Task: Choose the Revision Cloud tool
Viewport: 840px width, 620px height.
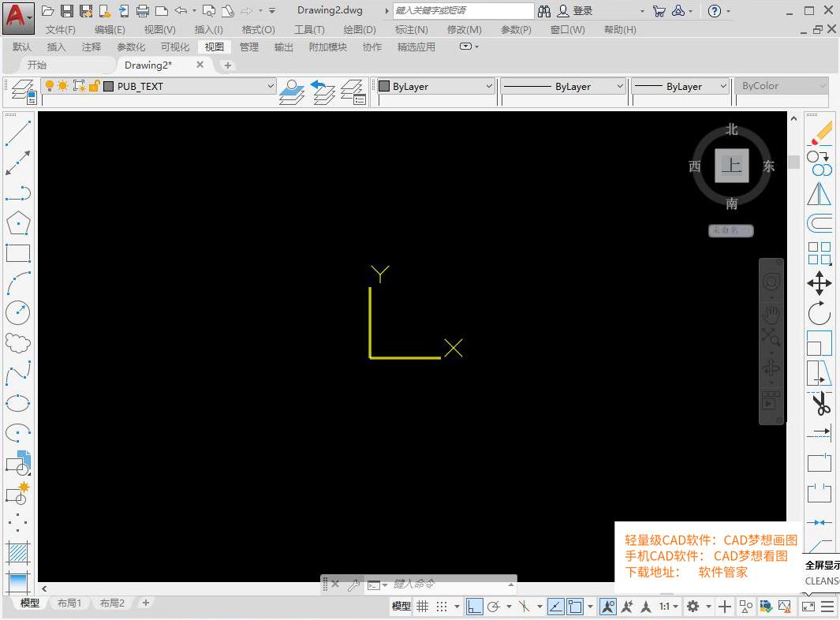Action: point(18,343)
